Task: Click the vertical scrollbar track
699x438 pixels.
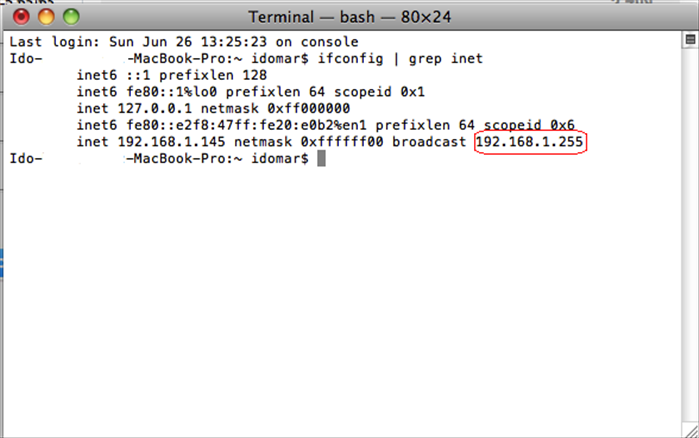Action: (690, 234)
